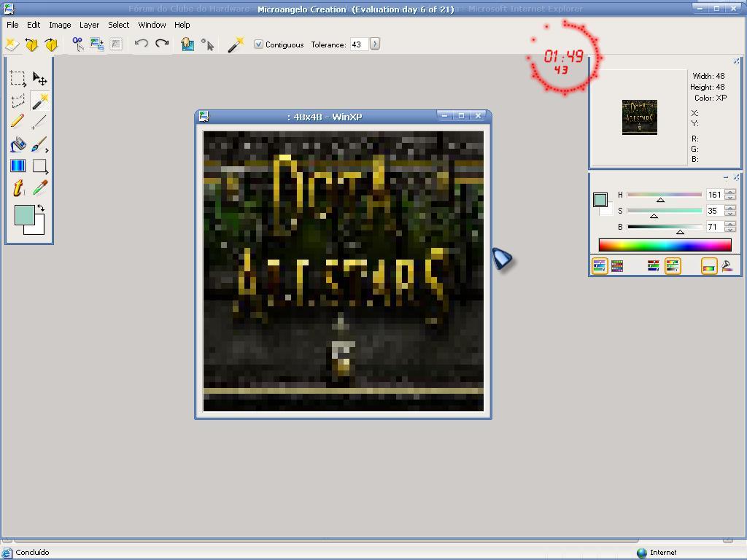Click the mixed sliders palette icon
The width and height of the screenshot is (747, 560).
coord(673,266)
